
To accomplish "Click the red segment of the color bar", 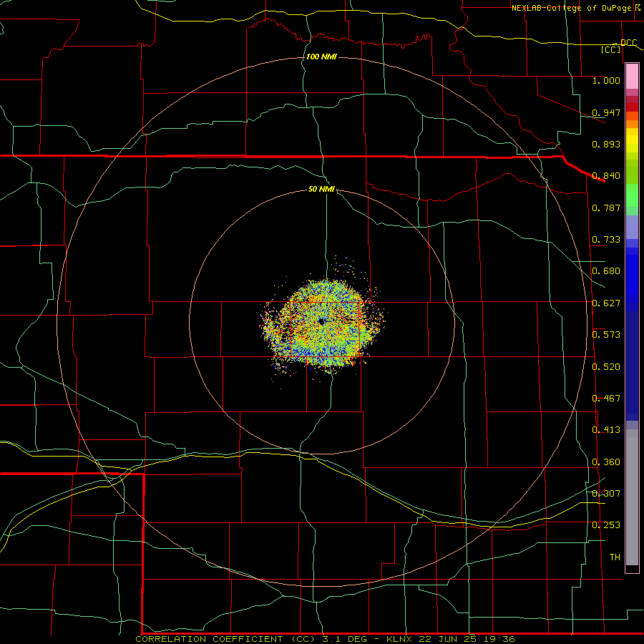I will pyautogui.click(x=632, y=107).
